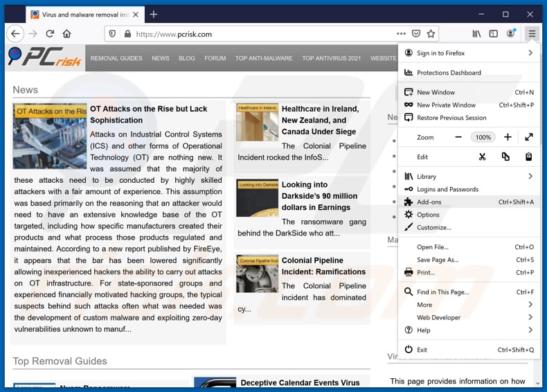Expand the Web Developer submenu
The height and width of the screenshot is (392, 547).
(530, 317)
